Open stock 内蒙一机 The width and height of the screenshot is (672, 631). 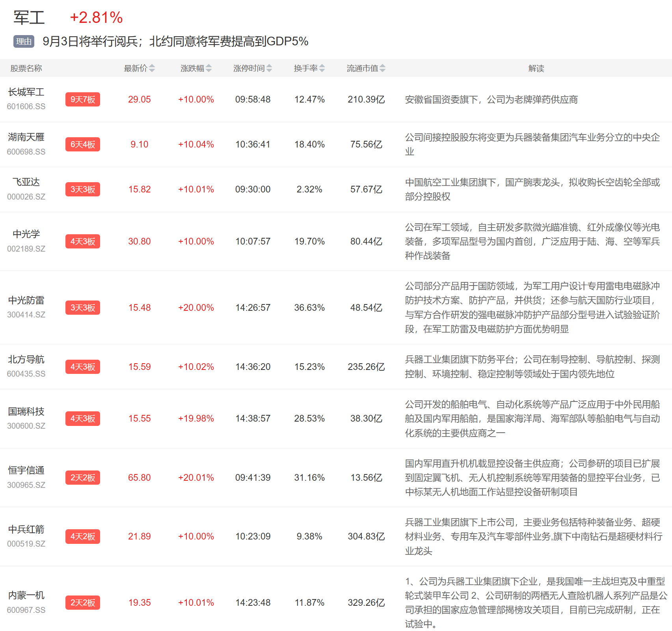click(x=26, y=596)
